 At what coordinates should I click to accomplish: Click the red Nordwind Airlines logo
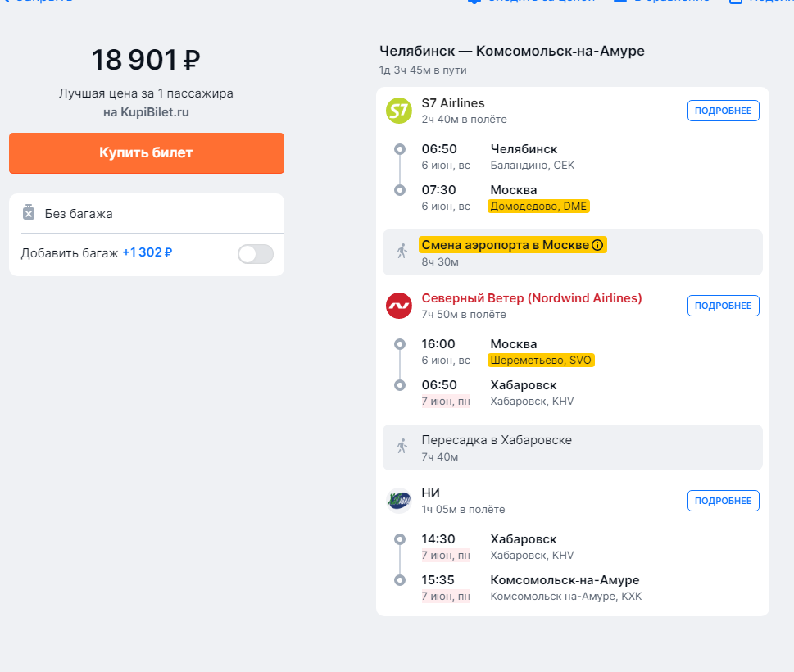pos(398,306)
